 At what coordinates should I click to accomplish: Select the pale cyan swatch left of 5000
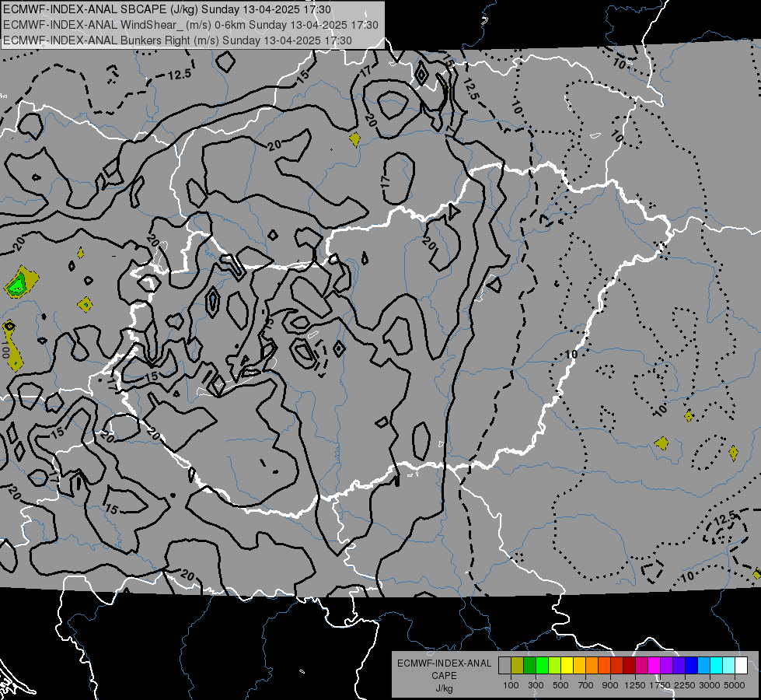(x=729, y=666)
